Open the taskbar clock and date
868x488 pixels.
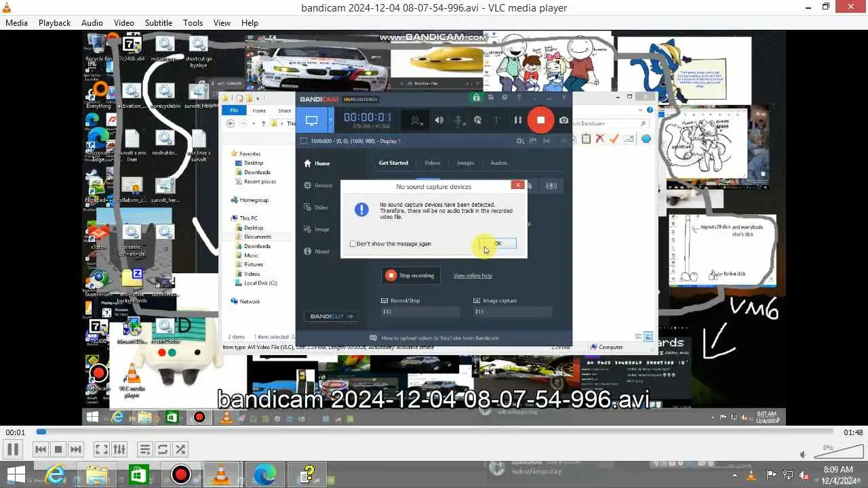(837, 475)
